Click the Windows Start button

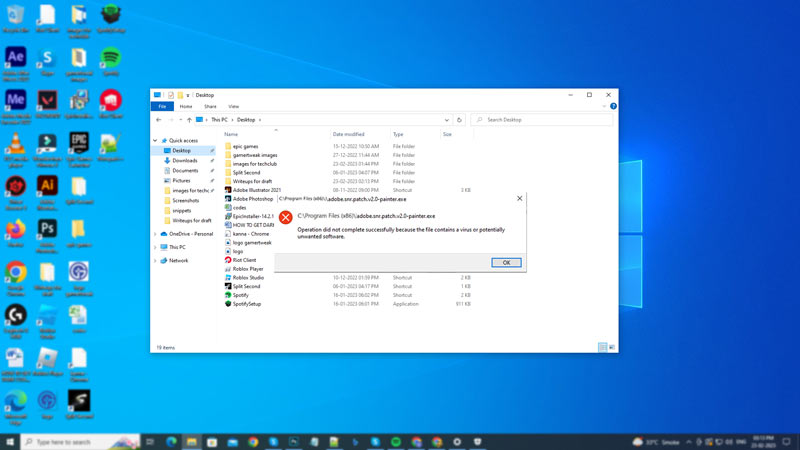tap(10, 441)
